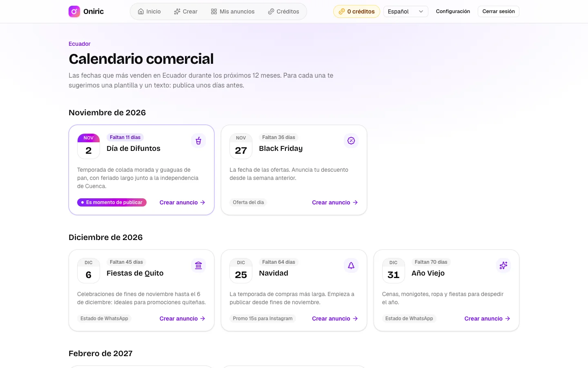Click the Febrero de 2027 heading

[100, 353]
